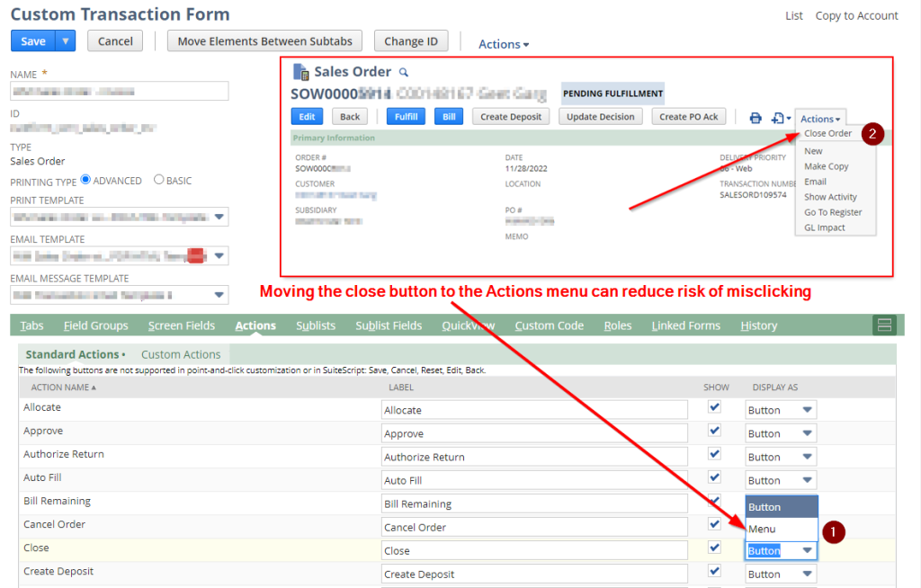Uncheck Show for Create Deposit action
The width and height of the screenshot is (921, 588).
tap(714, 571)
